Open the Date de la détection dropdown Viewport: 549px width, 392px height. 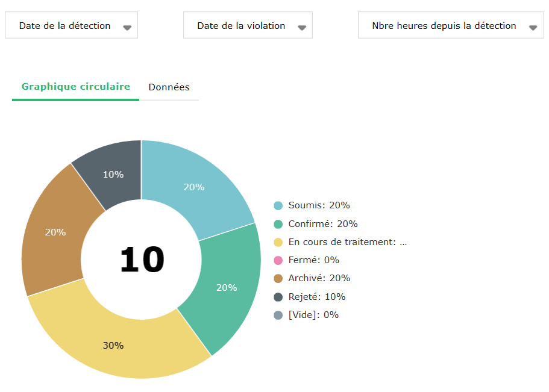pyautogui.click(x=71, y=26)
